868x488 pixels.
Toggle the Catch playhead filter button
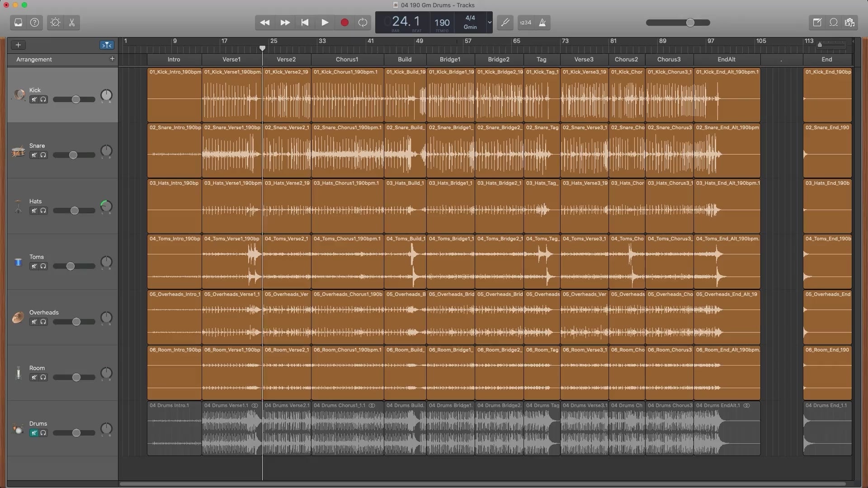107,45
